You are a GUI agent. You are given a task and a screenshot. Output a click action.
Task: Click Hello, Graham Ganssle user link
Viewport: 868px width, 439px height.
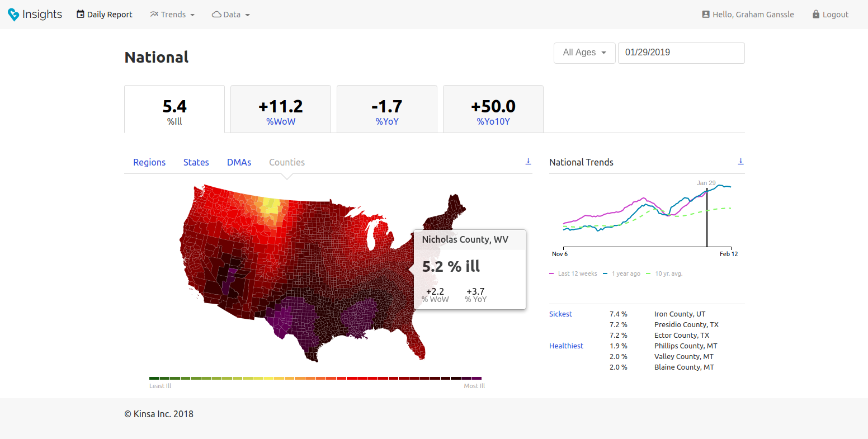click(748, 15)
